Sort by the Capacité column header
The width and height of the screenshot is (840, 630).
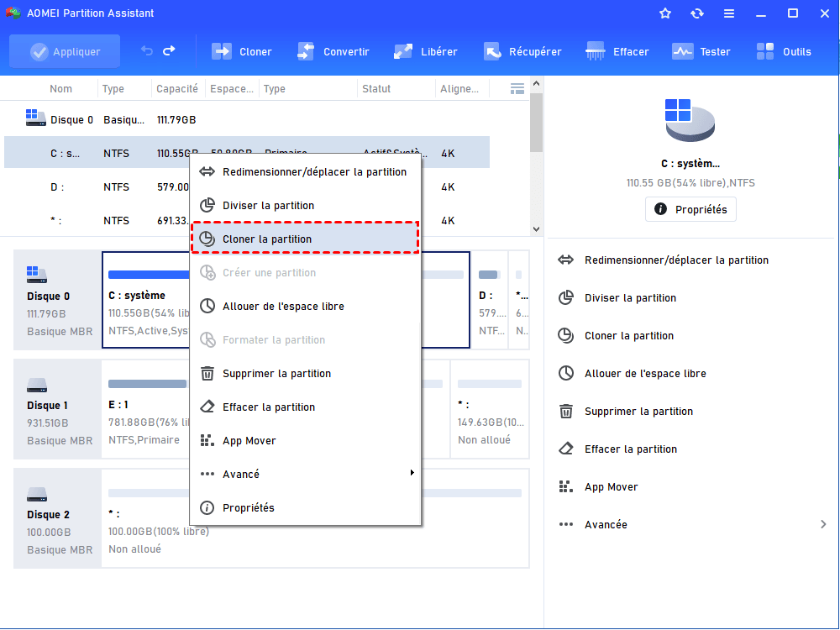[x=176, y=89]
